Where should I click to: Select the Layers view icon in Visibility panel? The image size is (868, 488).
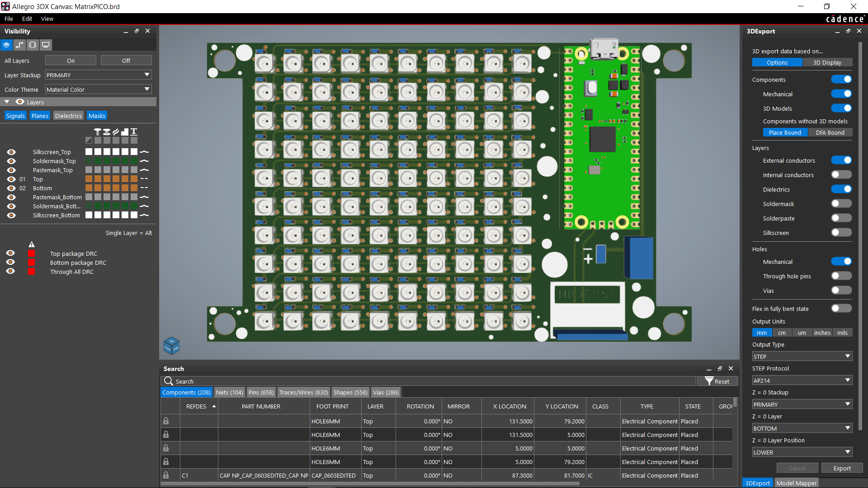click(x=6, y=45)
